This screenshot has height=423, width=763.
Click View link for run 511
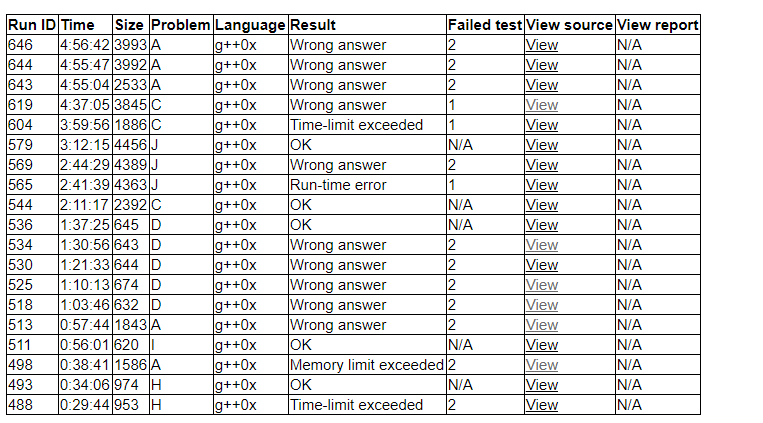click(x=541, y=345)
